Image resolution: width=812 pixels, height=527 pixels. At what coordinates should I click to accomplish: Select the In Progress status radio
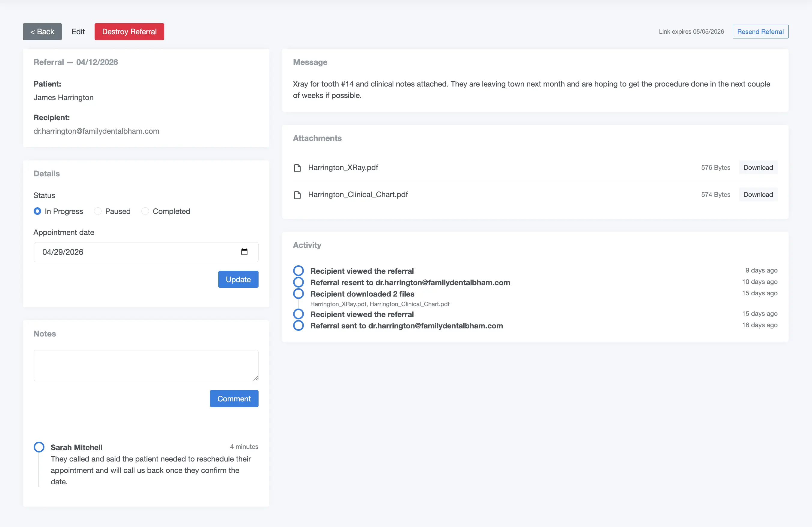coord(37,211)
